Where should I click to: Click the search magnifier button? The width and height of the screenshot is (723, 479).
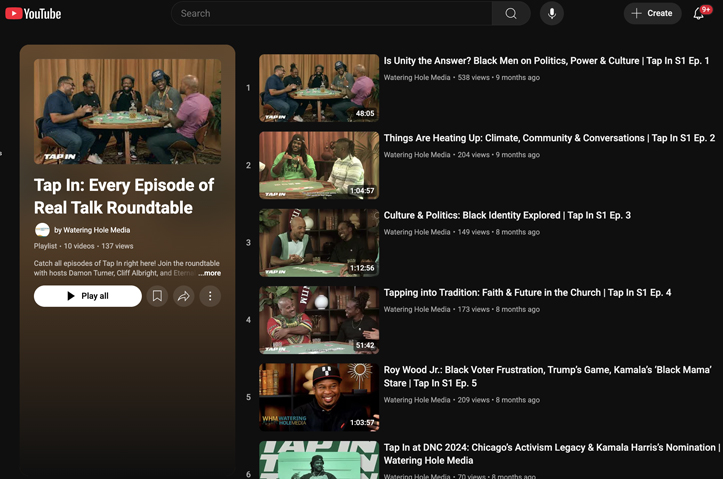point(511,13)
